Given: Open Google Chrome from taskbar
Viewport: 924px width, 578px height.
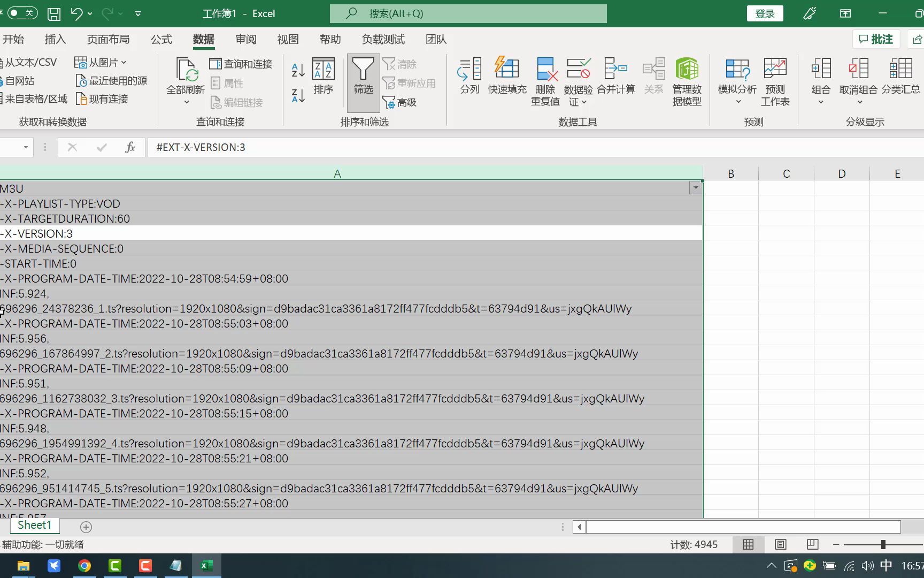Looking at the screenshot, I should click(x=84, y=566).
